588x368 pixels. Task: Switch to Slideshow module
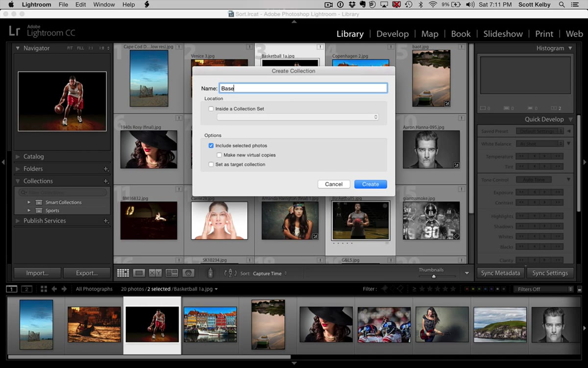click(503, 34)
